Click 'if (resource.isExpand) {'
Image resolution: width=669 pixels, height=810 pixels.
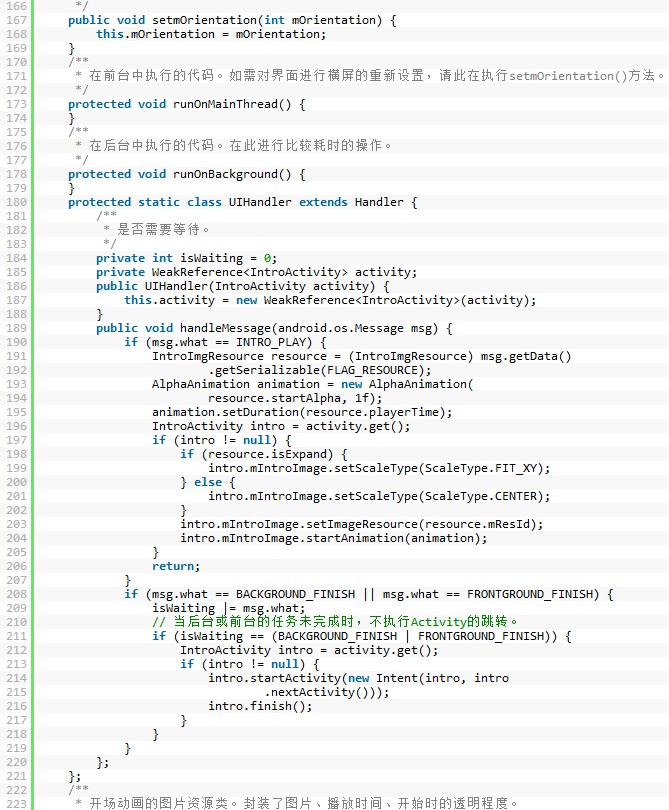pyautogui.click(x=263, y=454)
